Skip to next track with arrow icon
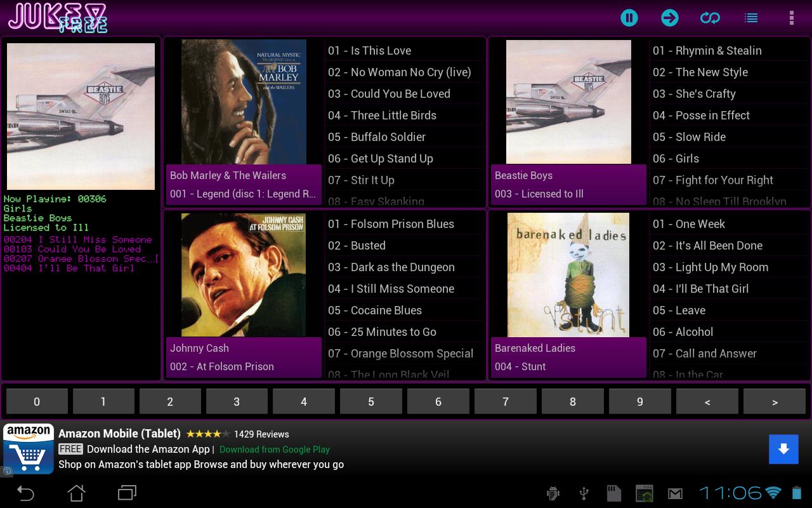812x508 pixels. pos(669,18)
